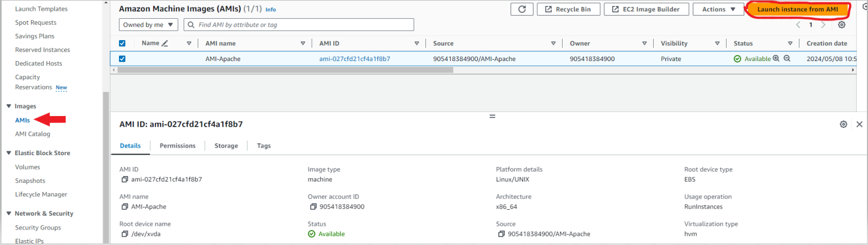The image size is (868, 245).
Task: Open Spot Requests in sidebar
Action: click(x=36, y=22)
